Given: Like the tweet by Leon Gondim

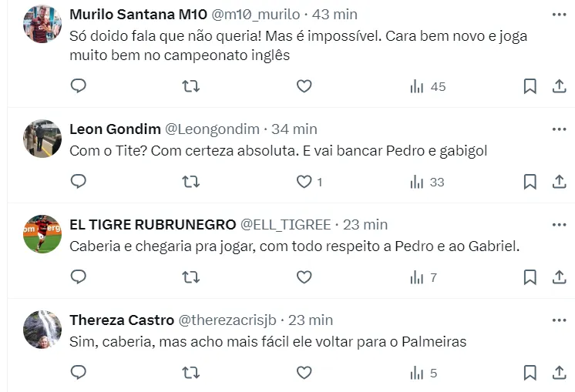Looking at the screenshot, I should tap(304, 182).
